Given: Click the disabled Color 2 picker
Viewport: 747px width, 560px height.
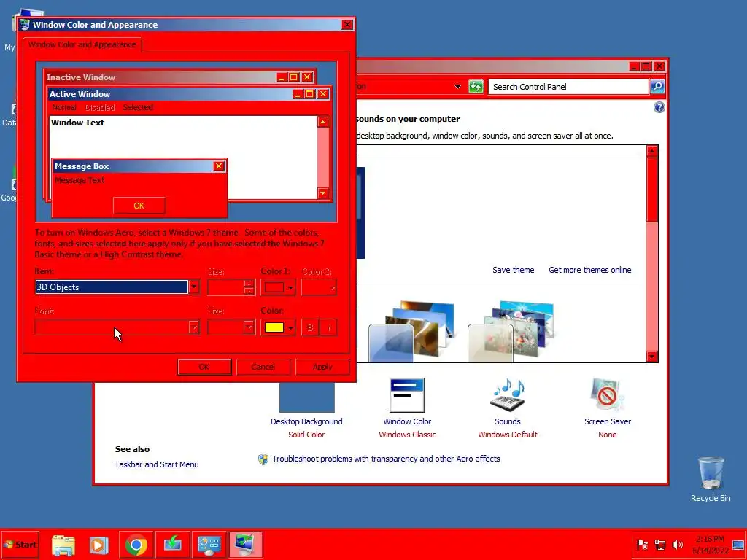Looking at the screenshot, I should click(319, 287).
